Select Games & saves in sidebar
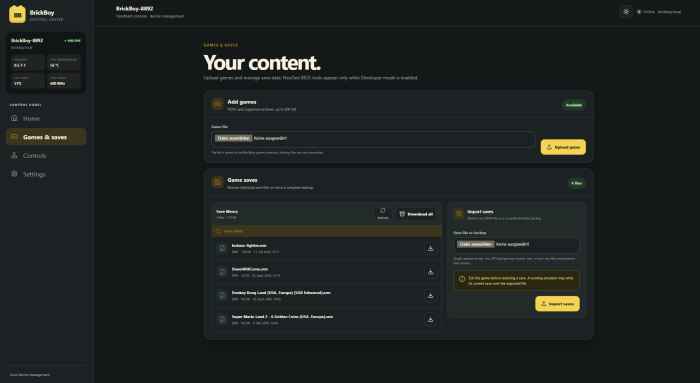Viewport: 700px width, 383px height. pos(46,137)
